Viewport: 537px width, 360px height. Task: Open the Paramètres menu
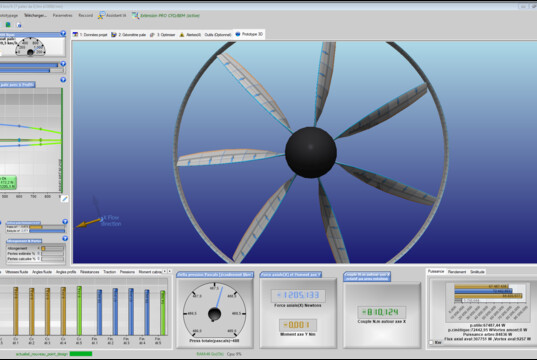62,15
